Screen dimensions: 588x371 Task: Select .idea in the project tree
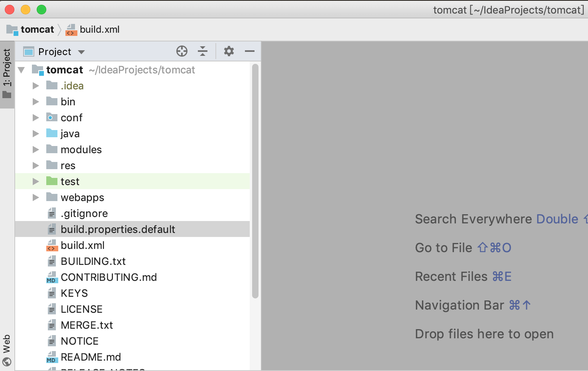(x=72, y=86)
